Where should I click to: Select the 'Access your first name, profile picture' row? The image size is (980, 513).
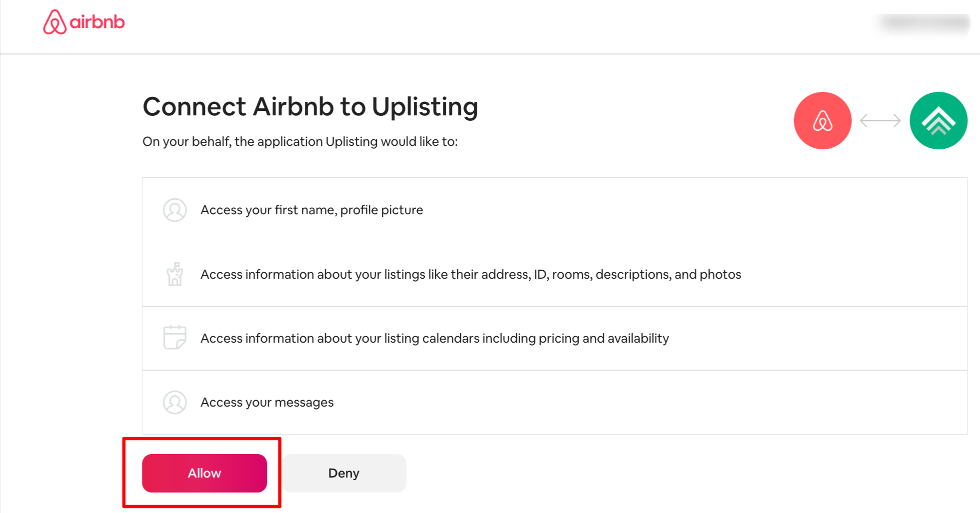pyautogui.click(x=311, y=210)
